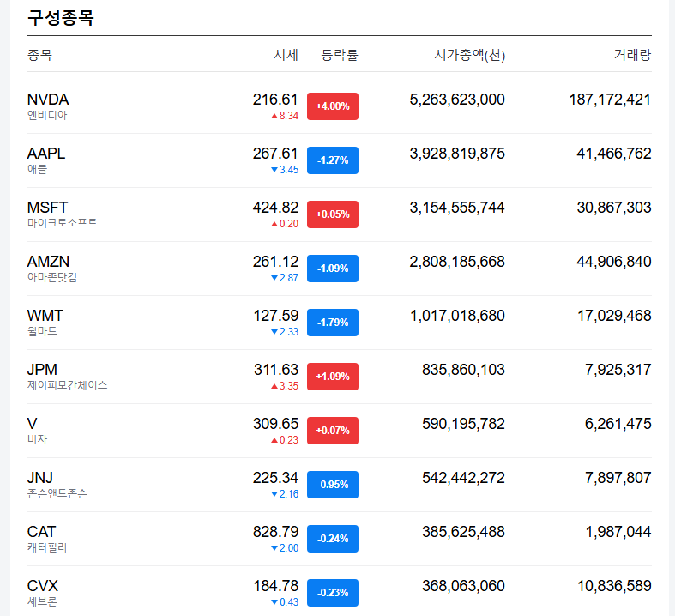This screenshot has height=616, width=675.
Task: Click market cap 3,154,555,744
Action: click(457, 208)
